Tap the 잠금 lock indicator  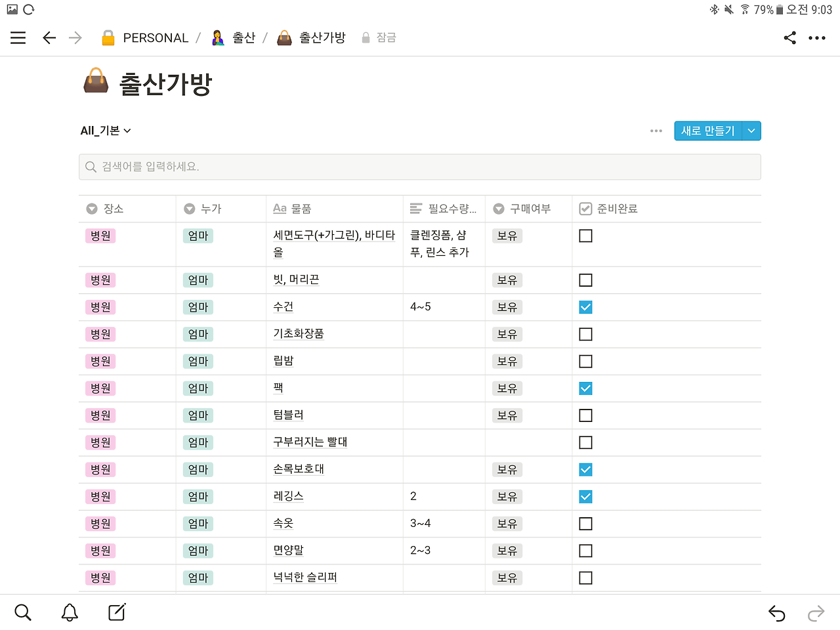379,38
